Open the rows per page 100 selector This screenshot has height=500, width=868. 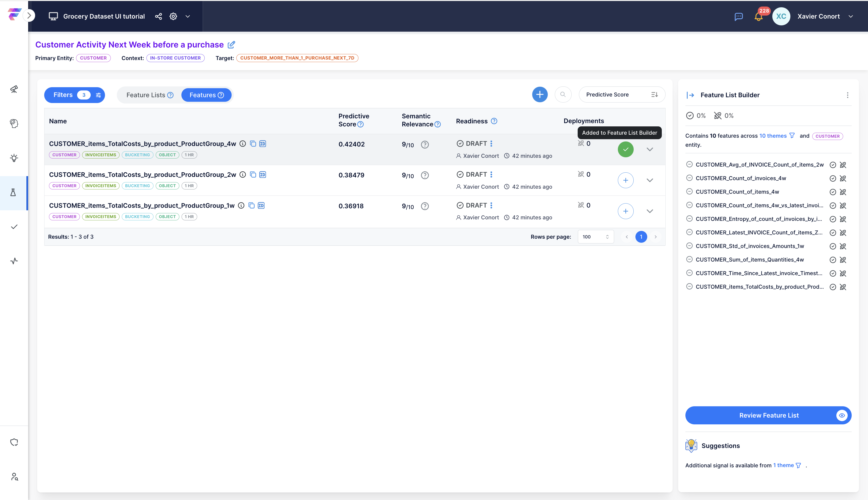click(x=595, y=237)
